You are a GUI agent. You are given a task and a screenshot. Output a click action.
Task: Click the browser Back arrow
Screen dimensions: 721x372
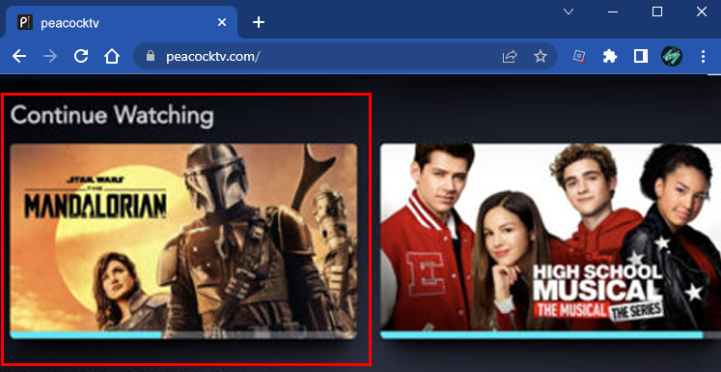[x=19, y=57]
